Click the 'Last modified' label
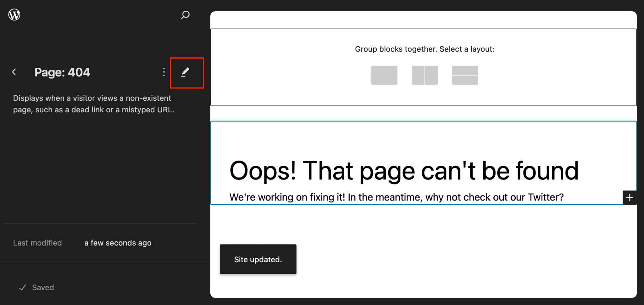Image resolution: width=644 pixels, height=305 pixels. coord(37,243)
